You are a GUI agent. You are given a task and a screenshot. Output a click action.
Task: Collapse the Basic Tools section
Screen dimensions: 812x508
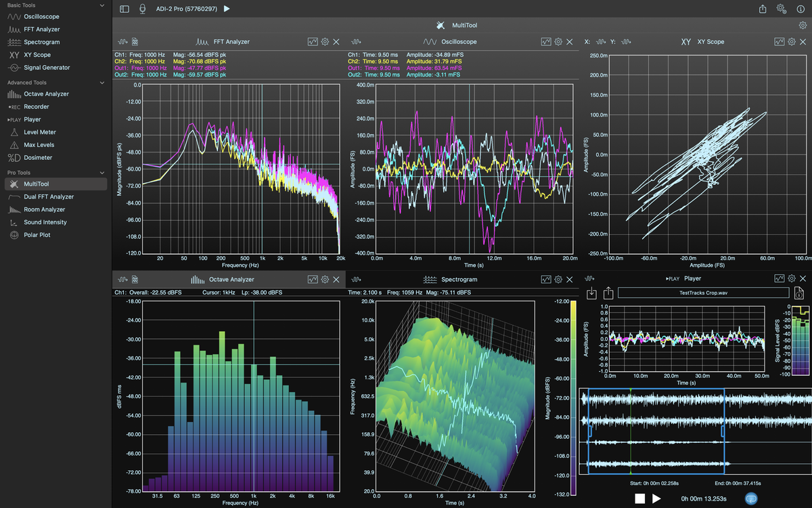pyautogui.click(x=101, y=5)
